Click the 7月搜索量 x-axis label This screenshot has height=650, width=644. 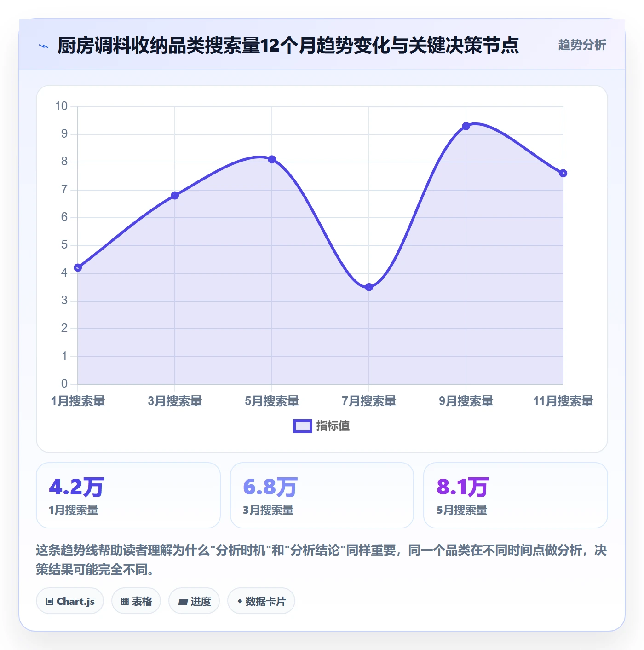pos(369,401)
